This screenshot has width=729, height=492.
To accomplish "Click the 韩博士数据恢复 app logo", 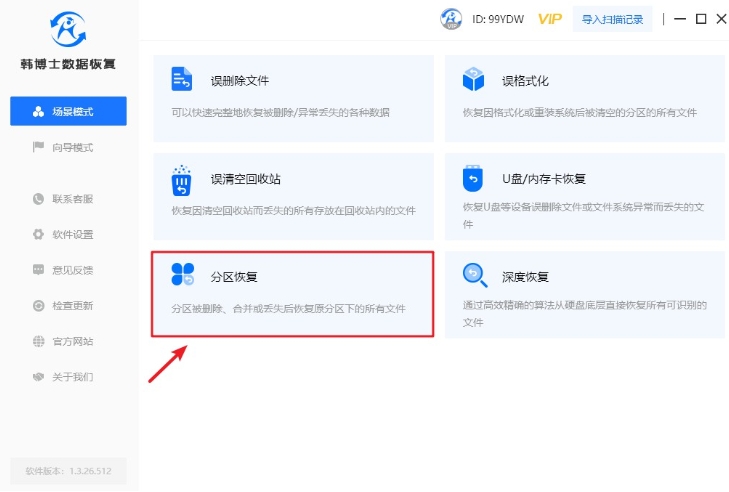I will pos(68,30).
